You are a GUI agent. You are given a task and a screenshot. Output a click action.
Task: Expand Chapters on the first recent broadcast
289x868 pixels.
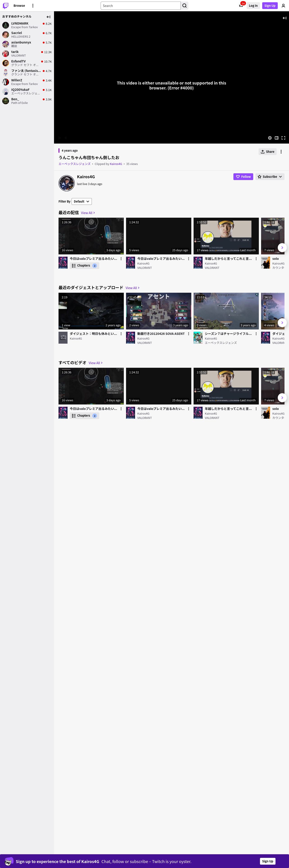point(84,265)
